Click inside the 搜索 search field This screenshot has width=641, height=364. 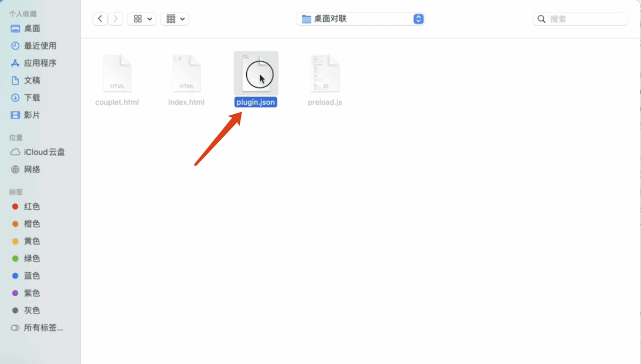click(x=580, y=18)
